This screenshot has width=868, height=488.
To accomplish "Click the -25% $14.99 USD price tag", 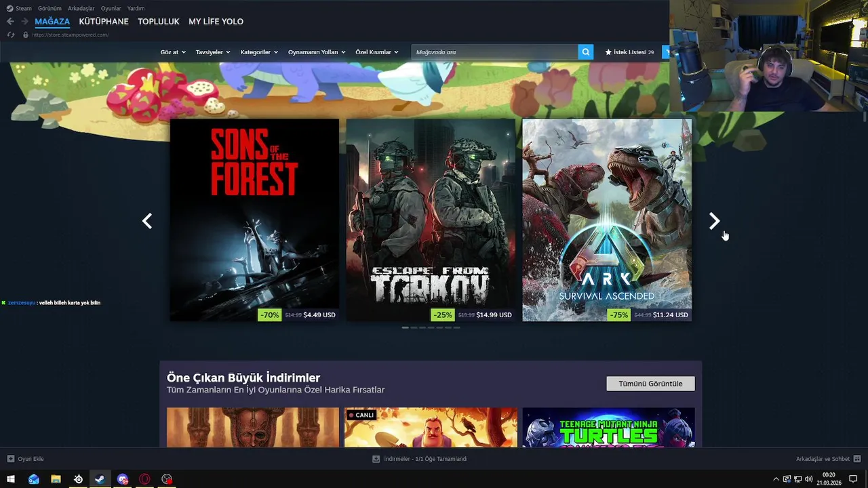I will tap(472, 314).
